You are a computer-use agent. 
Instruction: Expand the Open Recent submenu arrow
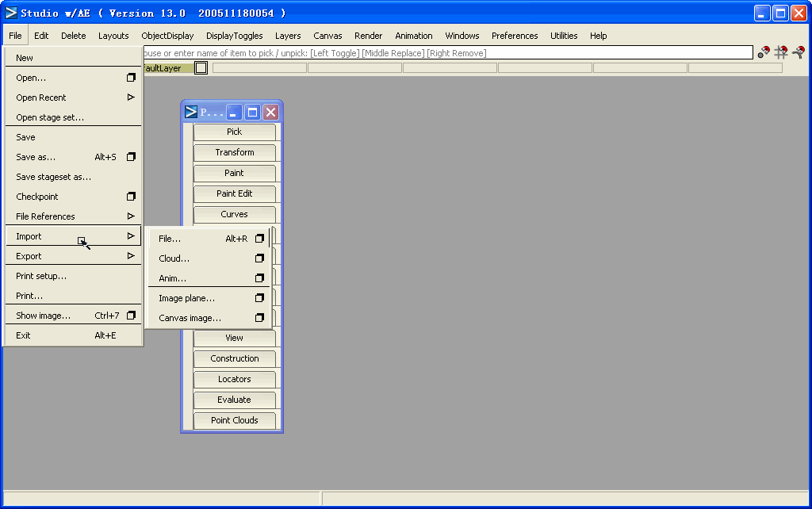pos(131,98)
